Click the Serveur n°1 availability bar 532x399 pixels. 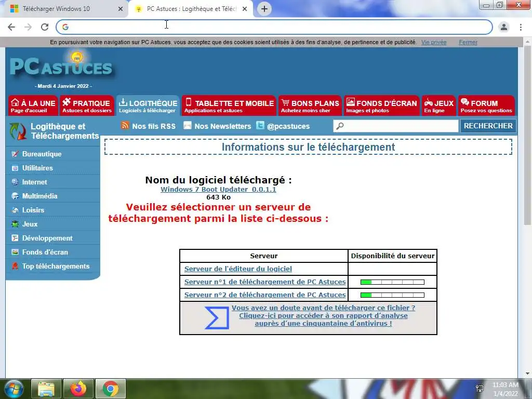393,282
